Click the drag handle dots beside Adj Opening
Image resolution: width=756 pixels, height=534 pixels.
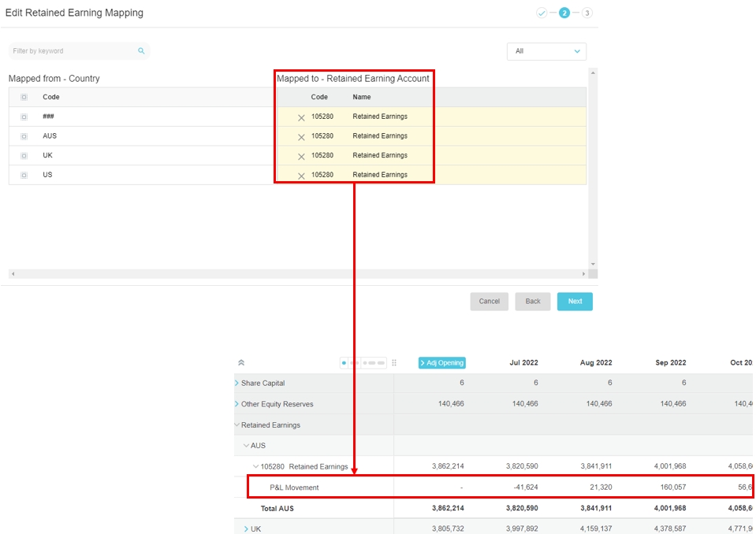point(394,363)
